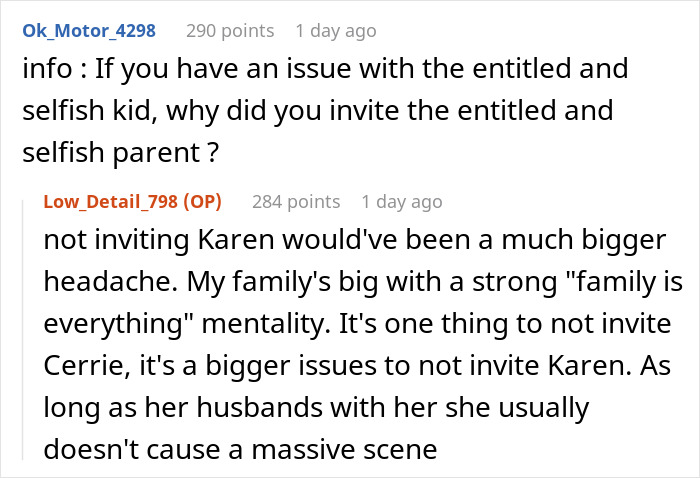Click the word "info" starting the top comment
Viewport: 700px width, 478px height.
[x=47, y=68]
